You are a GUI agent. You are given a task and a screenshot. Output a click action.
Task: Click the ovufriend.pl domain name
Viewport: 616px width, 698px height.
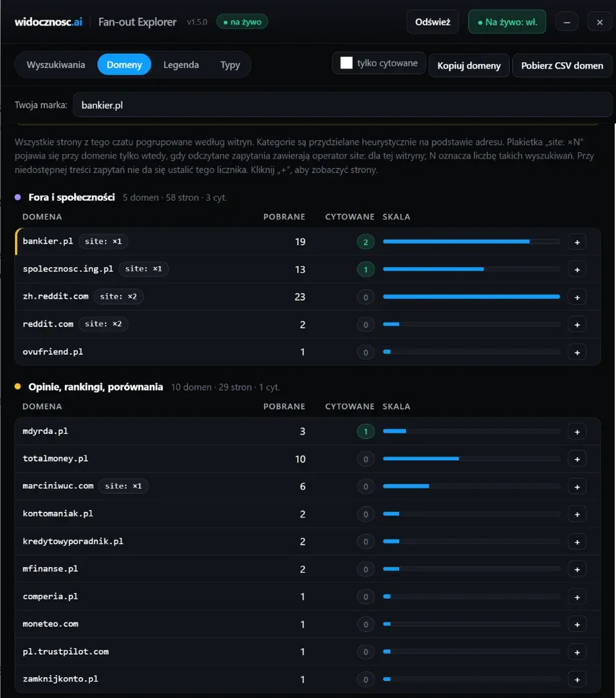point(52,352)
